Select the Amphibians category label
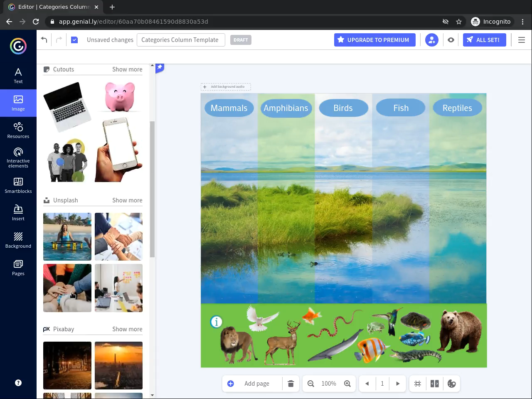The width and height of the screenshot is (532, 399). pos(286,108)
